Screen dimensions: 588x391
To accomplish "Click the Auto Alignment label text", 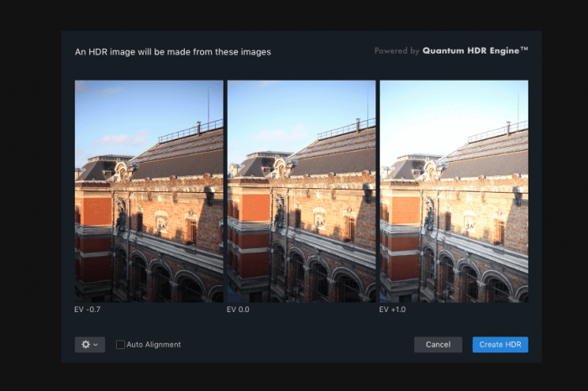I will [x=154, y=345].
